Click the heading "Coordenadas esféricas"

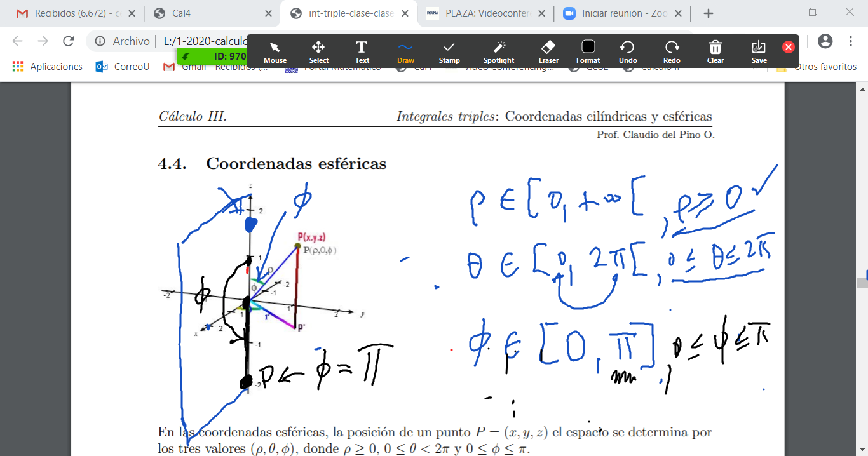(296, 164)
